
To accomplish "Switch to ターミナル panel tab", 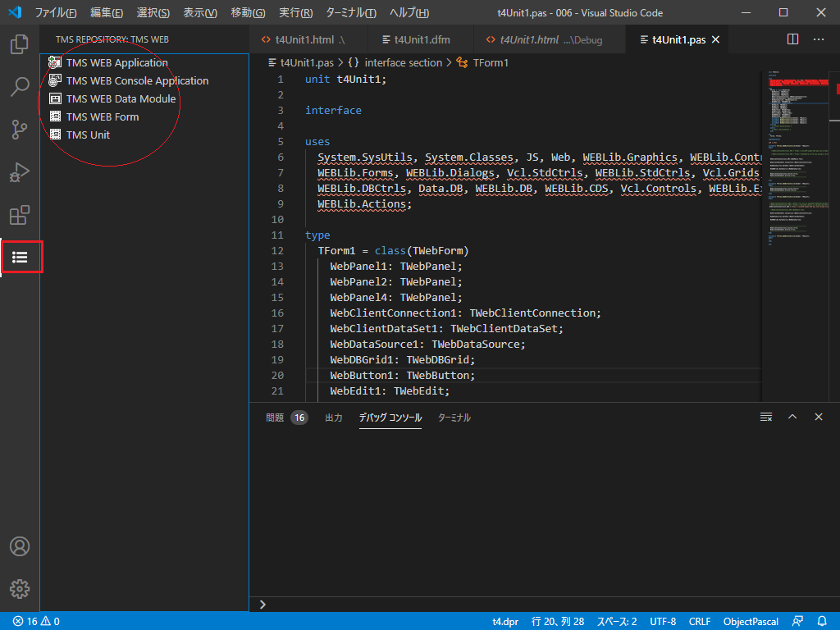I will point(454,418).
